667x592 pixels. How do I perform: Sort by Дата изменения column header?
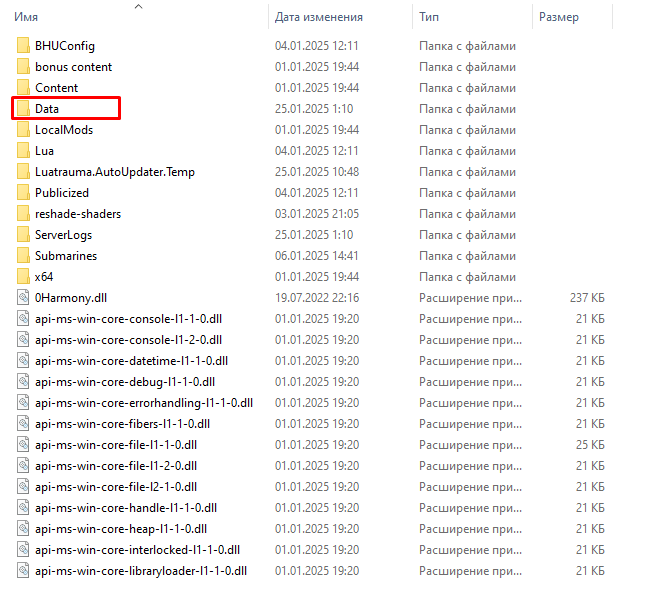pyautogui.click(x=318, y=17)
